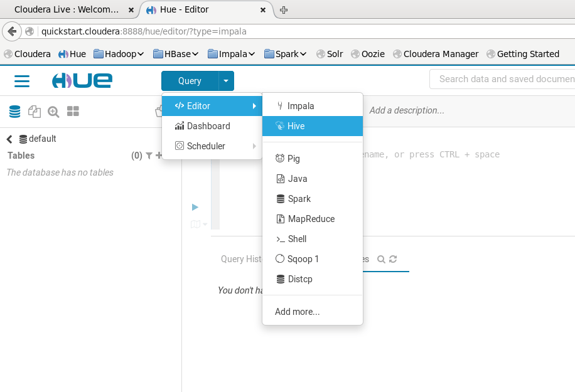This screenshot has width=575, height=392.
Task: Click the Add more... option
Action: pos(296,312)
